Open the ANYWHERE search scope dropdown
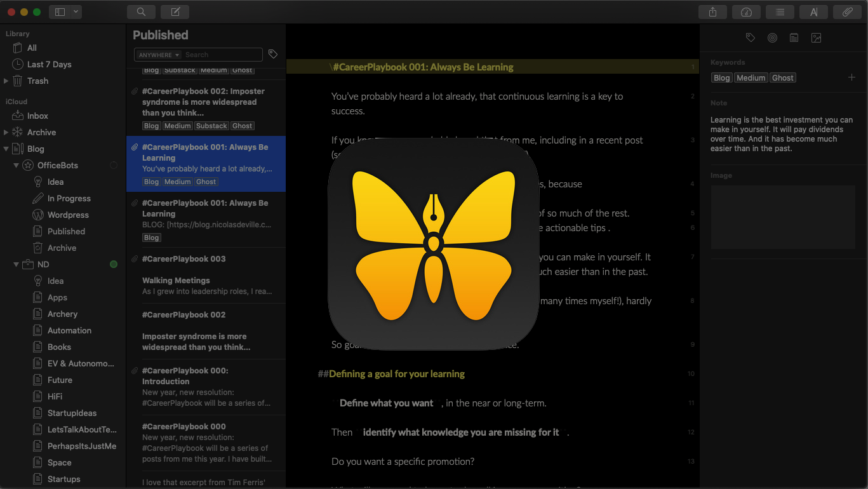The image size is (868, 489). click(159, 55)
